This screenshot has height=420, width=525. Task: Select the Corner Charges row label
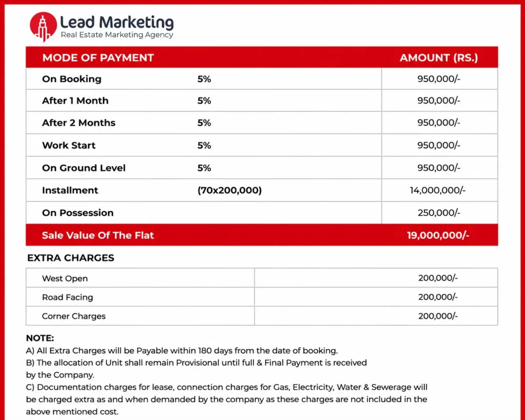coord(74,316)
